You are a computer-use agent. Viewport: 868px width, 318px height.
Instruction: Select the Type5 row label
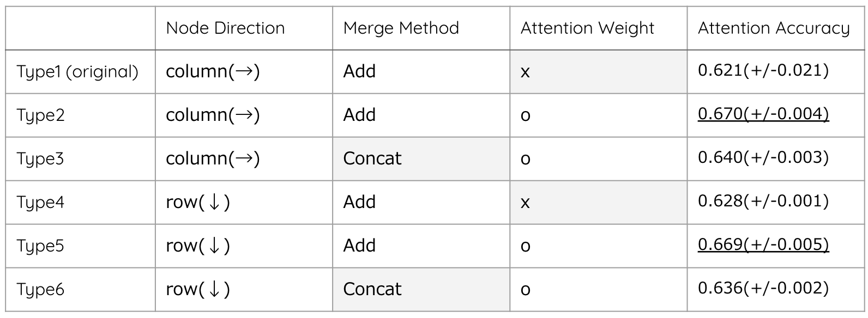click(x=40, y=246)
